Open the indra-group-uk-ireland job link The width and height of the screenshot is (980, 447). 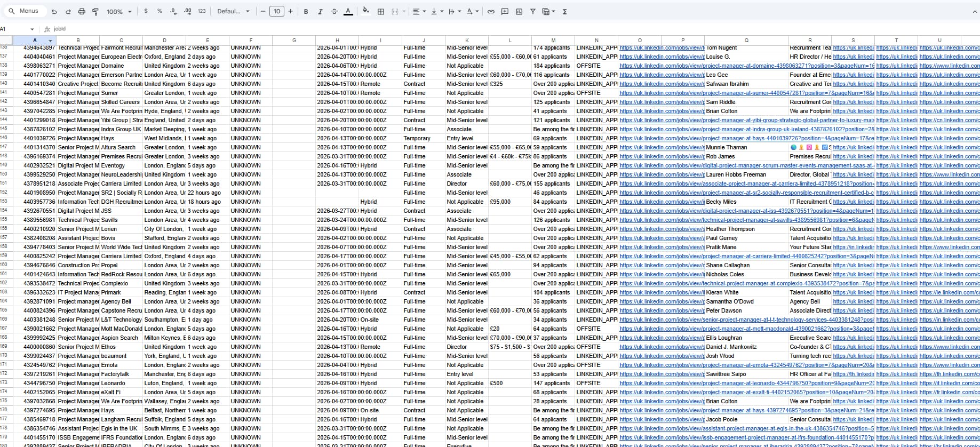pyautogui.click(x=747, y=130)
